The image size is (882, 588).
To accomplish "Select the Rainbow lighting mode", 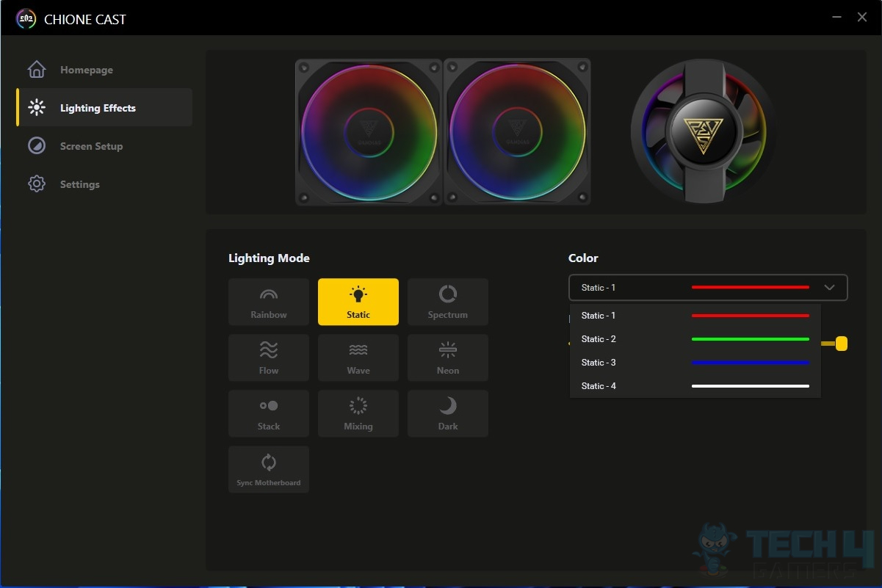I will tap(269, 302).
